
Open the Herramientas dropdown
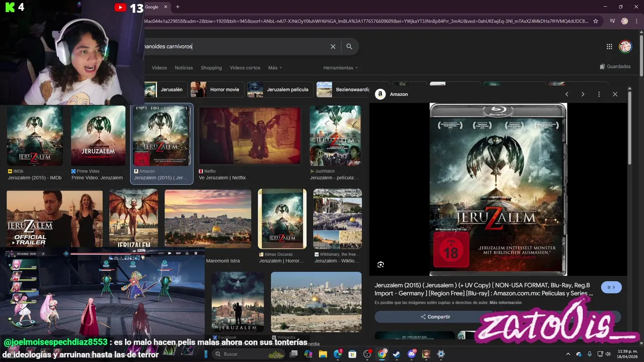pyautogui.click(x=340, y=68)
